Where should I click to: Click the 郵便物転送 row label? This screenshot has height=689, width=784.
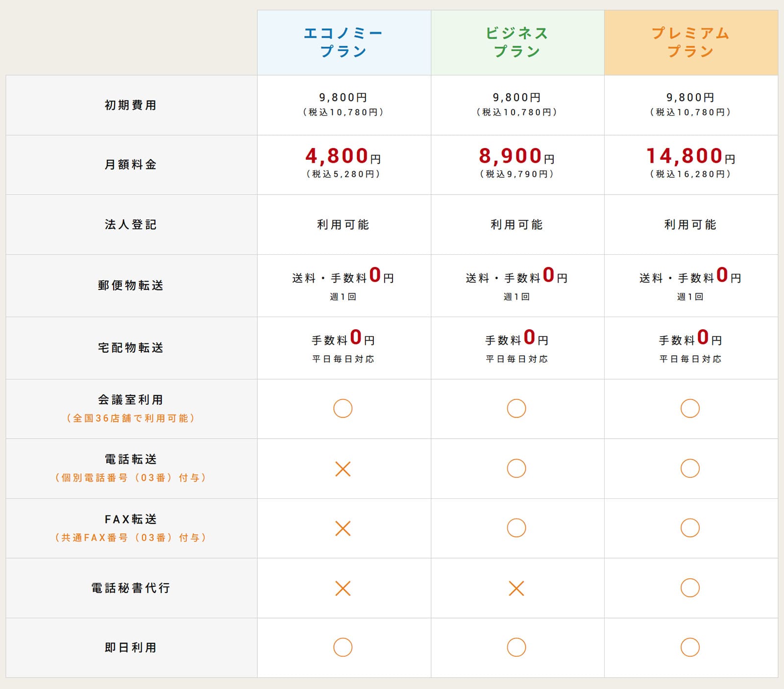click(130, 286)
